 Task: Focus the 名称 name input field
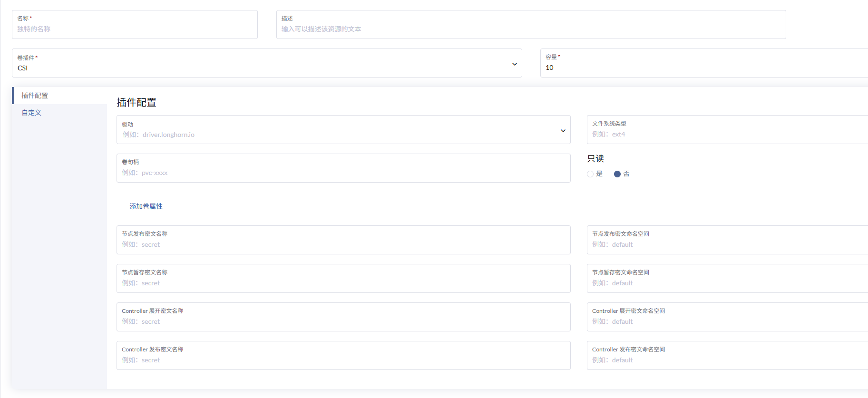[x=135, y=29]
